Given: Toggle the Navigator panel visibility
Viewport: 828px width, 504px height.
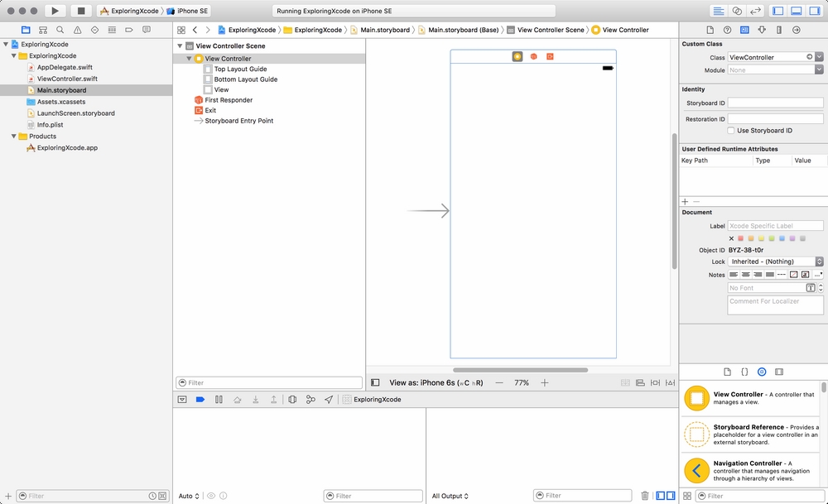Looking at the screenshot, I should click(777, 11).
